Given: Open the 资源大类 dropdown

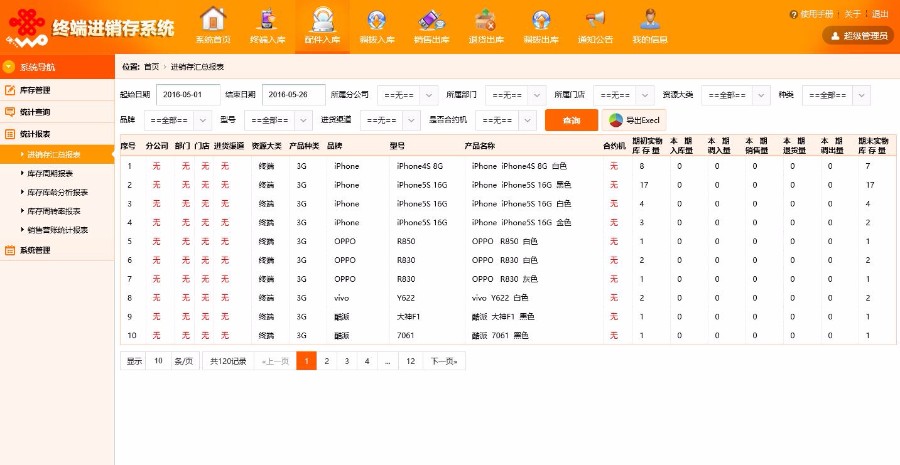Looking at the screenshot, I should pos(735,95).
